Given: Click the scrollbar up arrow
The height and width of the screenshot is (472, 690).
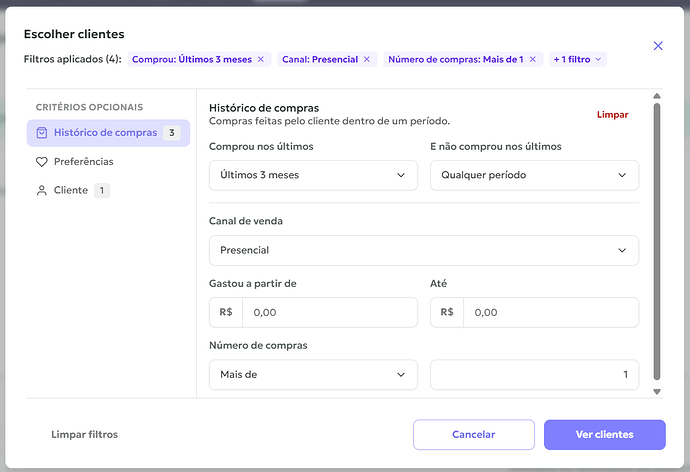Looking at the screenshot, I should click(657, 96).
